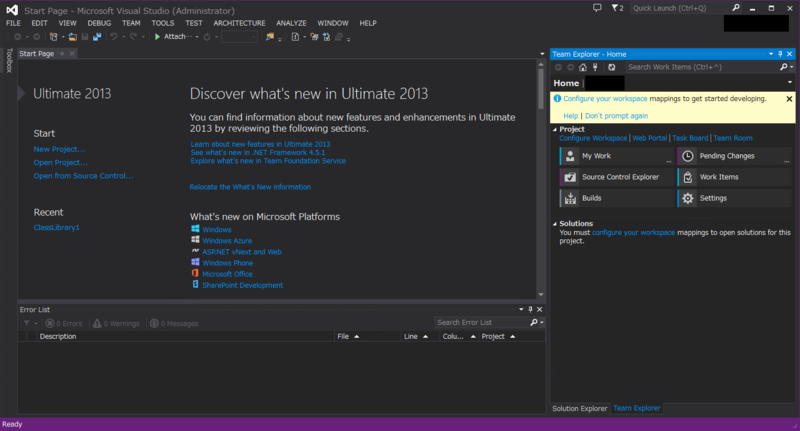Viewport: 800px width, 431px height.
Task: Open Team Explorer Home icon
Action: [x=583, y=67]
